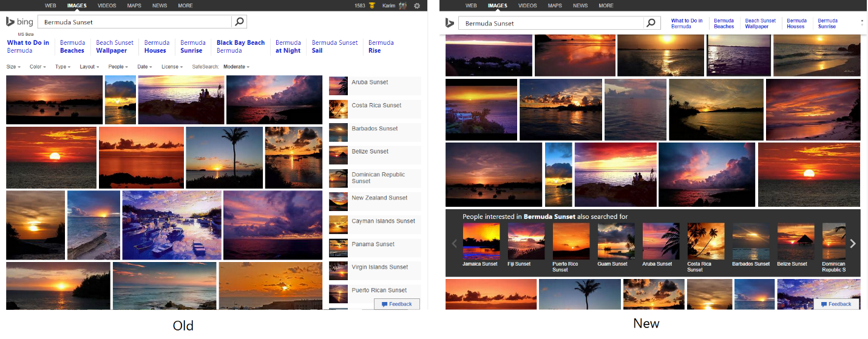Open the Color filter dropdown
The image size is (868, 339).
click(x=38, y=67)
